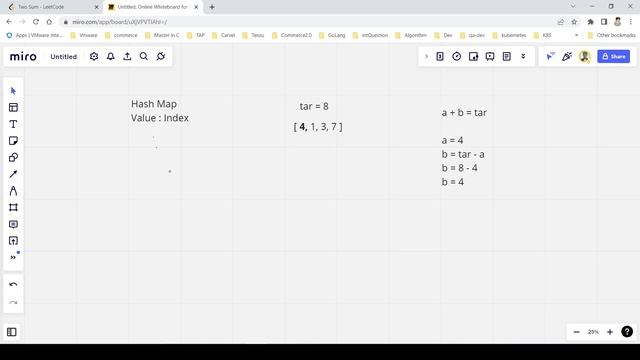Viewport: 640px width, 360px height.
Task: Open browser side panel icon
Action: (x=604, y=22)
